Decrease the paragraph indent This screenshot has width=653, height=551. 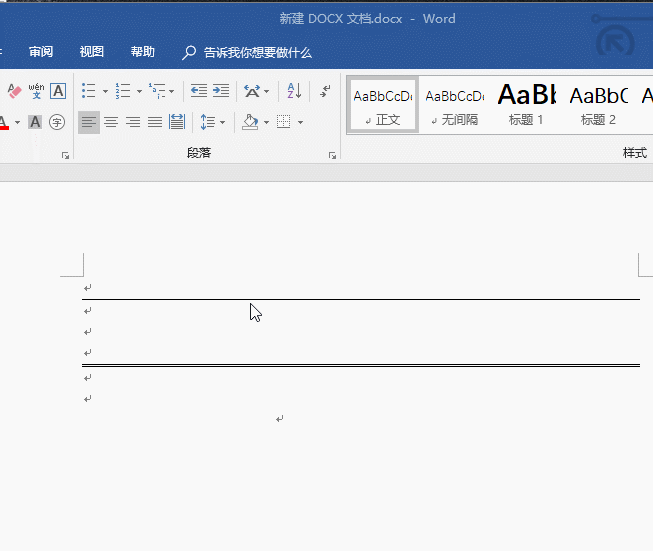(x=199, y=91)
